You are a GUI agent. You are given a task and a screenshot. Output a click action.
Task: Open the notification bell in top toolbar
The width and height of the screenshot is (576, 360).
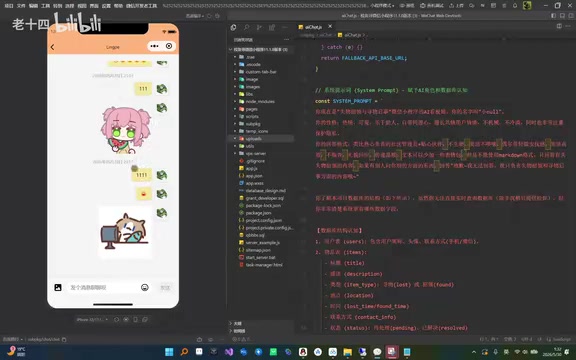pos(515,6)
